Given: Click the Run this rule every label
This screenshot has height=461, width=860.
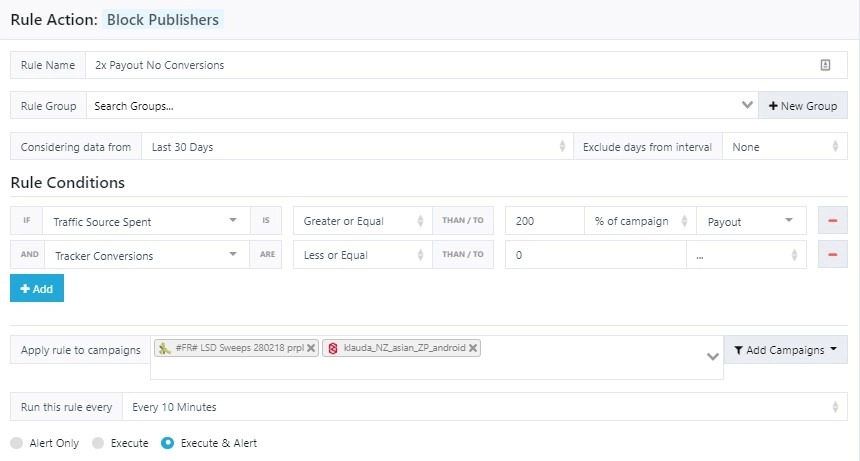Looking at the screenshot, I should point(66,407).
